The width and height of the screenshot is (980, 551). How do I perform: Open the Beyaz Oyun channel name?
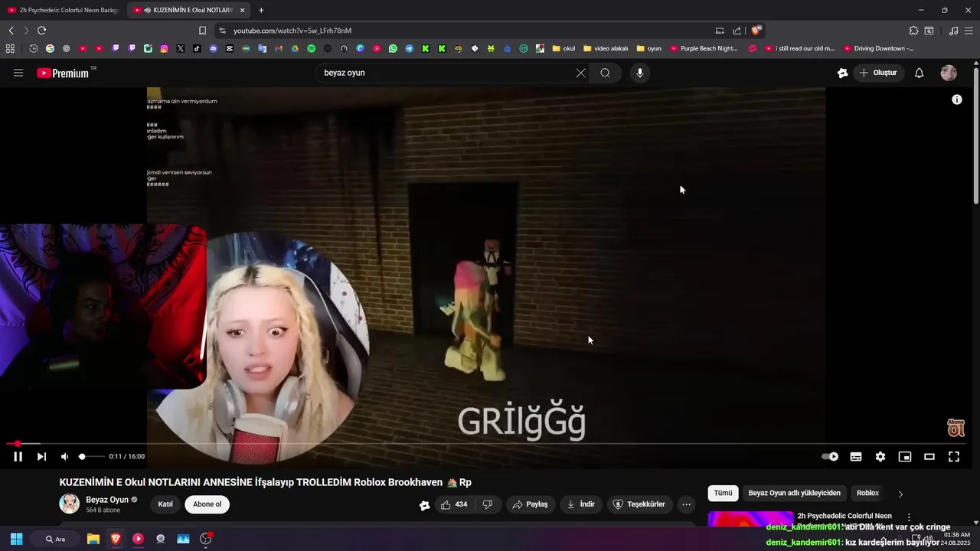(107, 500)
